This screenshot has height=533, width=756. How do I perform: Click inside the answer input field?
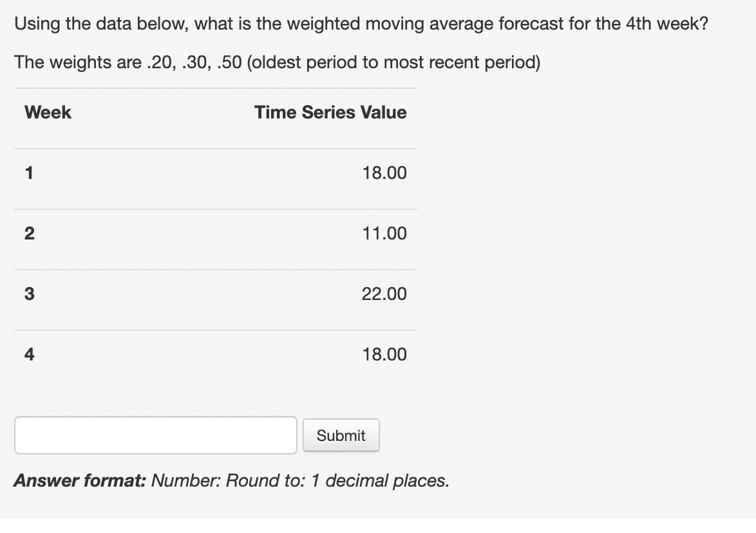(x=155, y=435)
